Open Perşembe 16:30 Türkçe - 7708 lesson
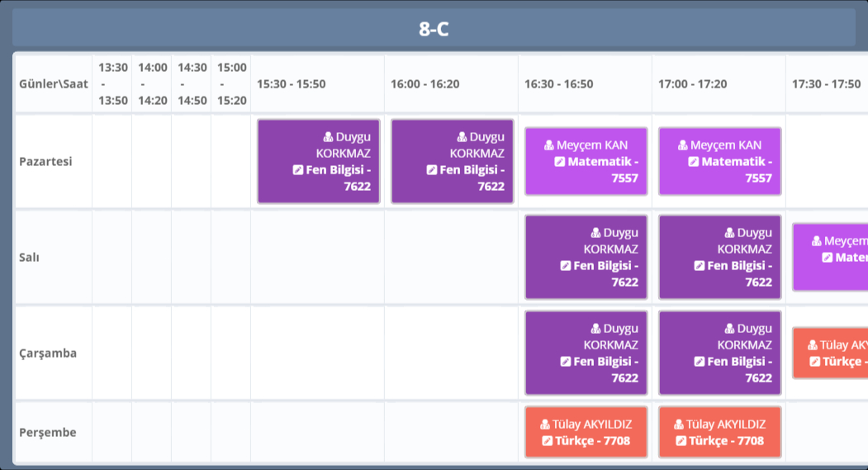This screenshot has width=868, height=470. pyautogui.click(x=586, y=433)
